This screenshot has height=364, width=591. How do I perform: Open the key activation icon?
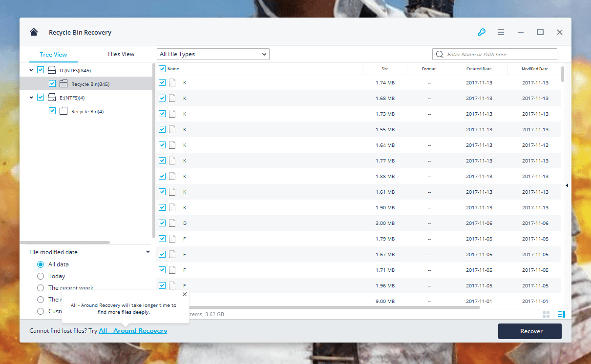coord(482,32)
